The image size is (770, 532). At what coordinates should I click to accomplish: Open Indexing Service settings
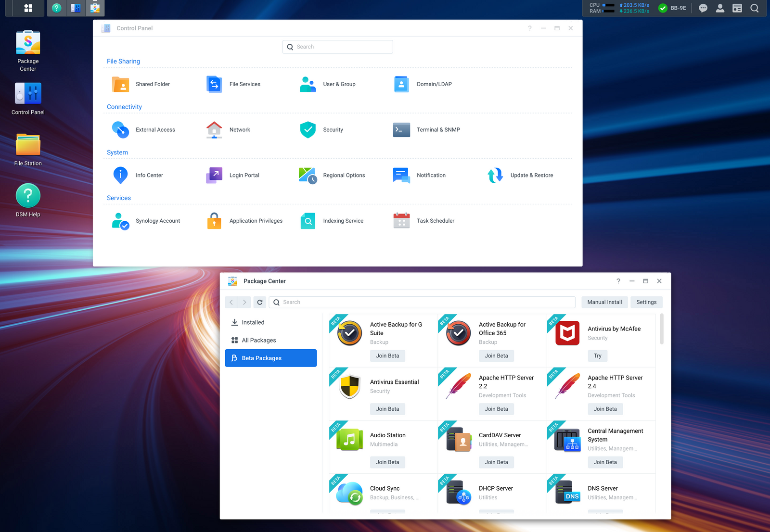coord(343,221)
